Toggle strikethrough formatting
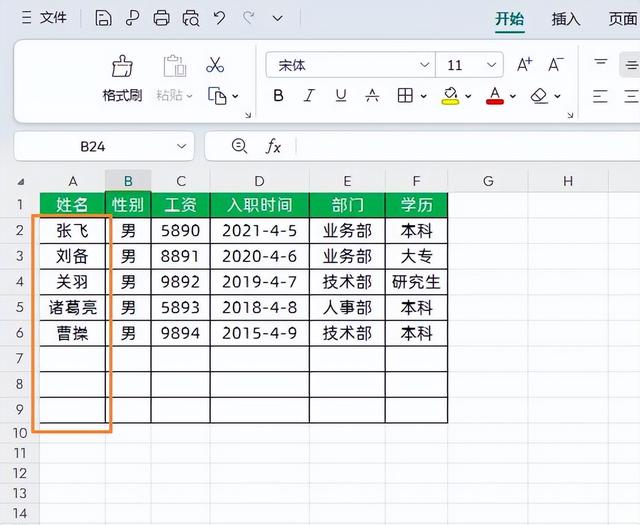640x525 pixels. pos(372,96)
